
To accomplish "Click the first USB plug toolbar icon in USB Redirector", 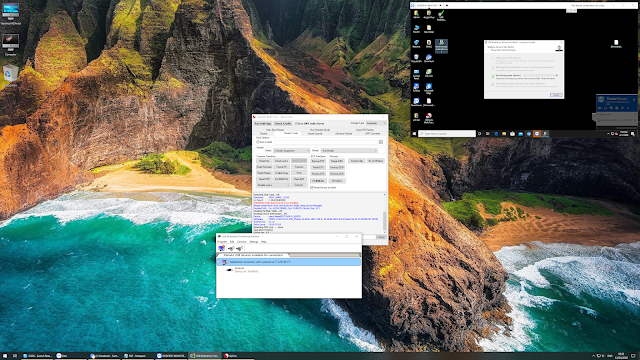I will 231,248.
